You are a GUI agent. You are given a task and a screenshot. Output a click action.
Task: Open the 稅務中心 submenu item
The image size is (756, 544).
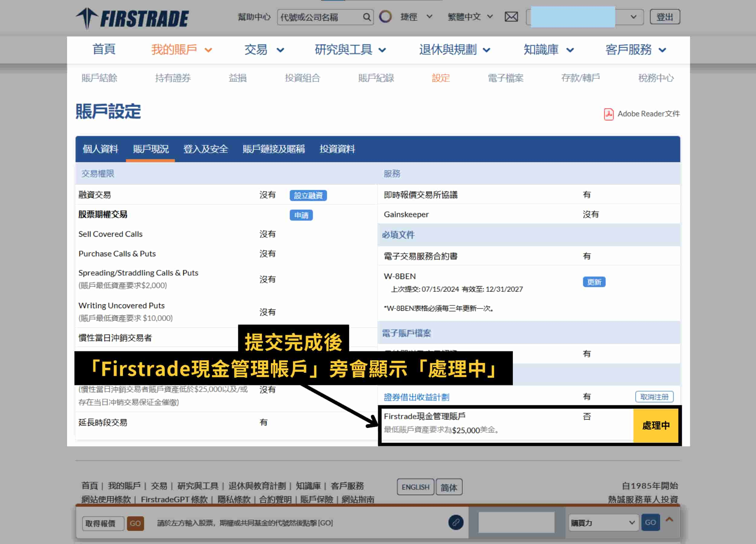[x=656, y=78]
